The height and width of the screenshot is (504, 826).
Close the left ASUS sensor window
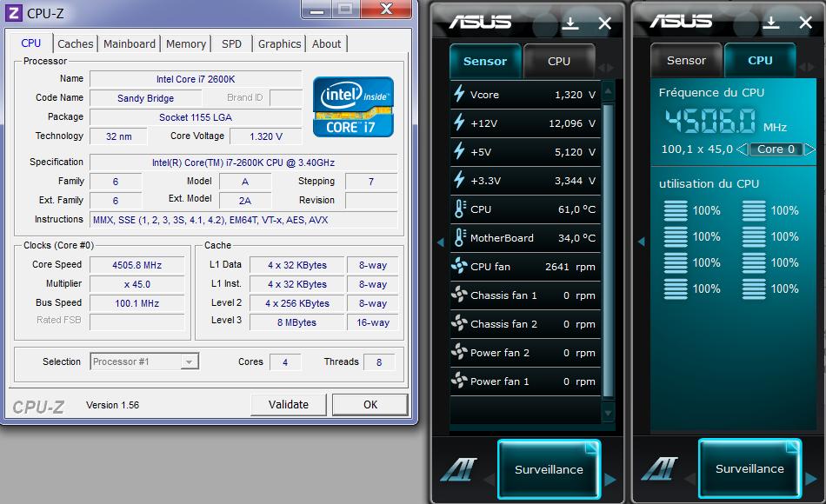pos(605,23)
